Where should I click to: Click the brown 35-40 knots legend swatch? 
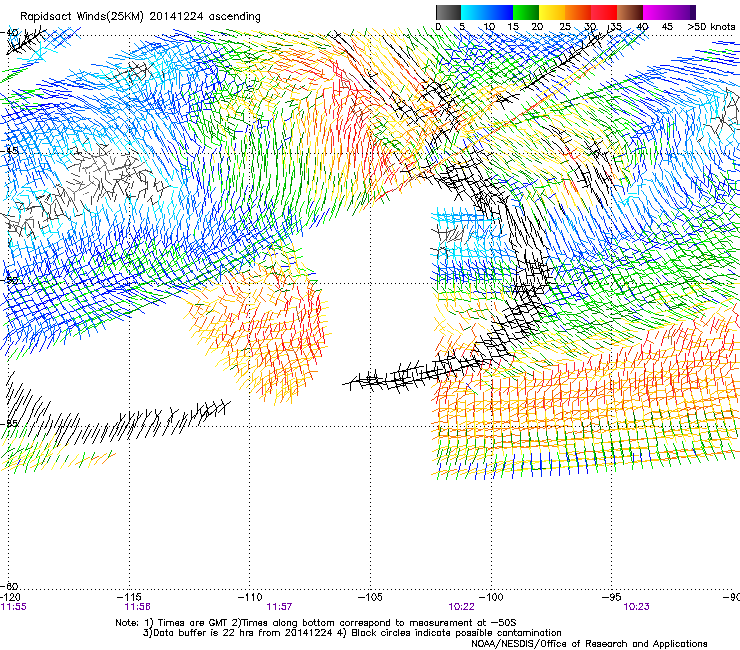pos(630,12)
